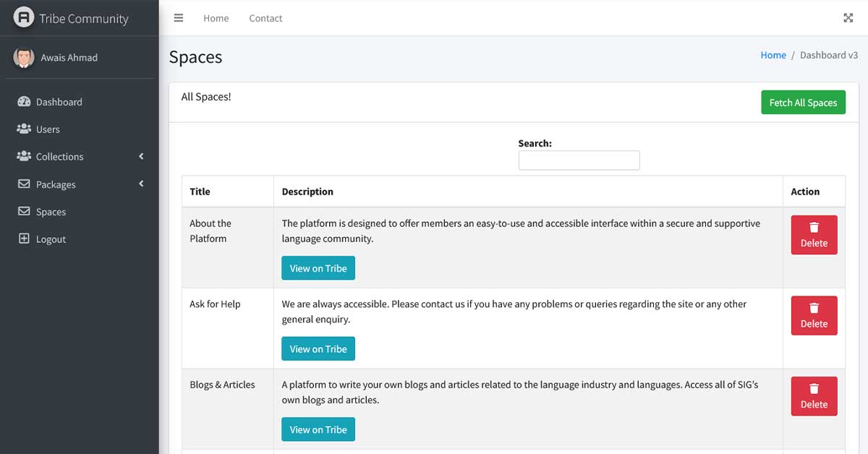Focus the Search input field
868x454 pixels.
579,160
